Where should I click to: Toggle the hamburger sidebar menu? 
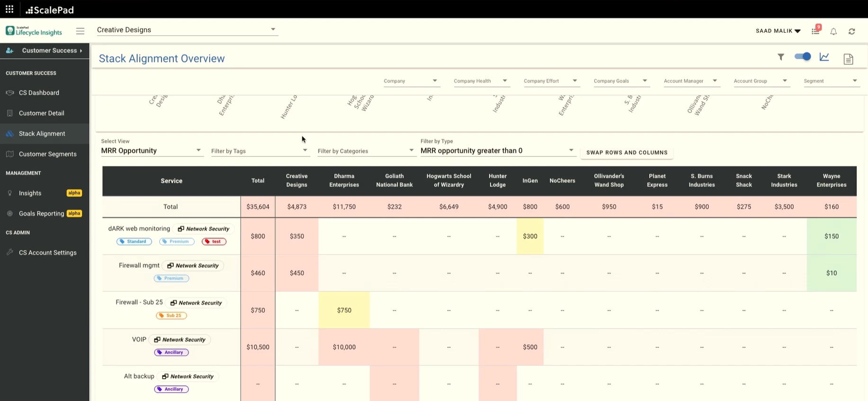[80, 31]
